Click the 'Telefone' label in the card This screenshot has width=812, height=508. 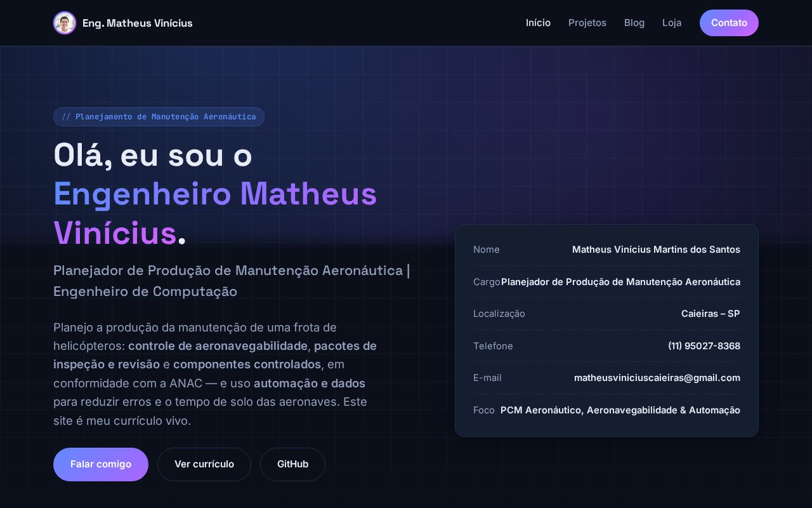point(493,346)
